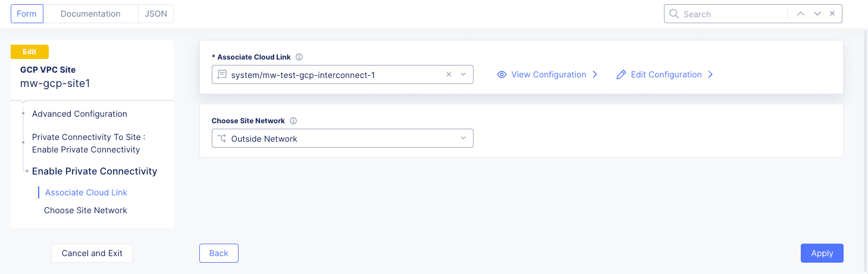Expand the Enable Private Connectivity tree node
This screenshot has height=274, width=868.
pyautogui.click(x=27, y=172)
